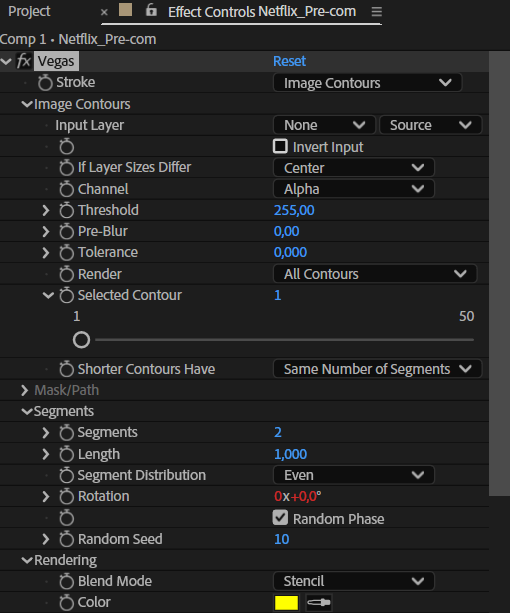The height and width of the screenshot is (613, 510).
Task: Enable keyframing stopwatch for Pre-Blur
Action: pyautogui.click(x=66, y=231)
